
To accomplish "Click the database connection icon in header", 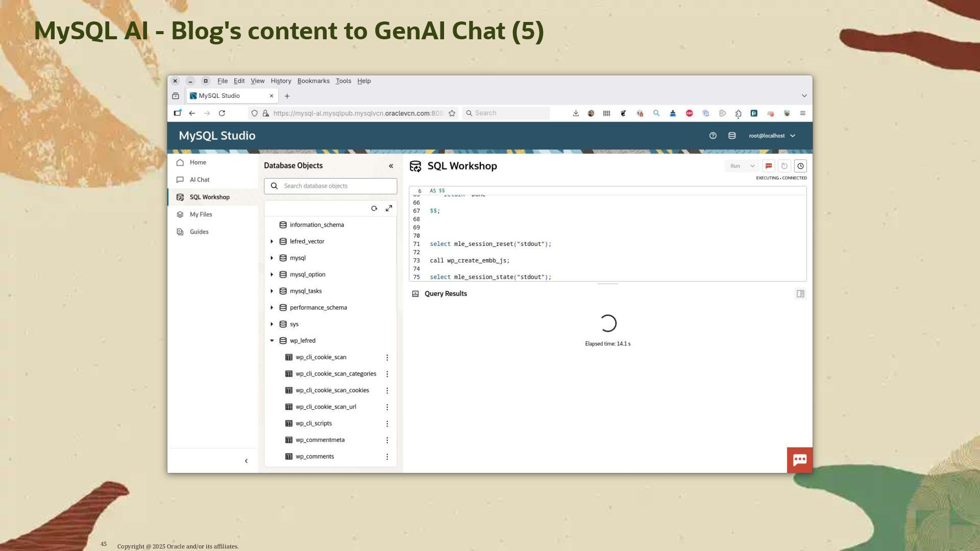I will 731,136.
